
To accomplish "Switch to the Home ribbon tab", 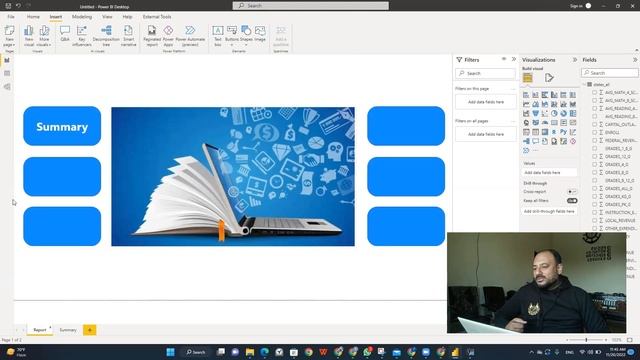I will point(33,17).
